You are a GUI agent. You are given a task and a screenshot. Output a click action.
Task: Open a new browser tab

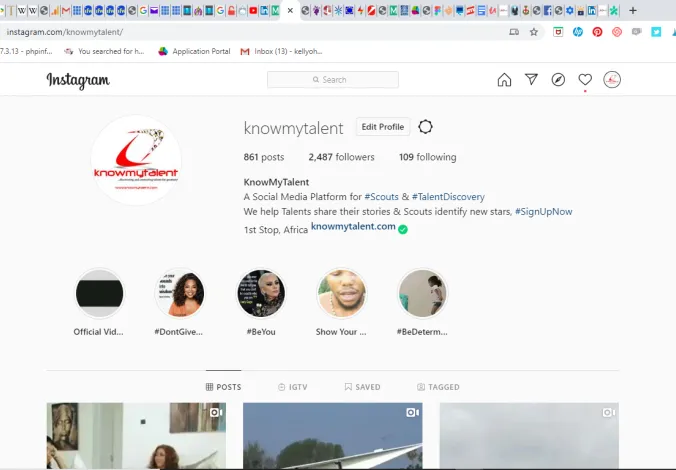[x=632, y=10]
